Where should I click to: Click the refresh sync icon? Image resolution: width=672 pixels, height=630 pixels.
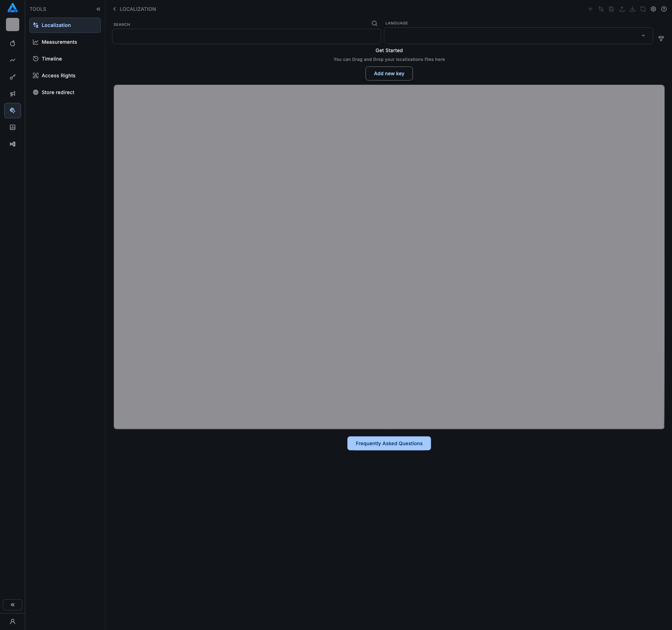[x=643, y=9]
